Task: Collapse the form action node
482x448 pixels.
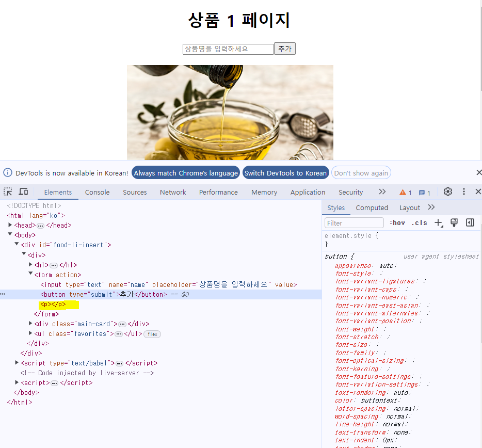Action: click(30, 274)
